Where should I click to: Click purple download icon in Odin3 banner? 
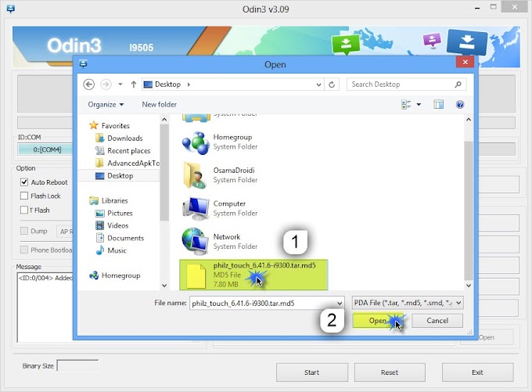(432, 41)
